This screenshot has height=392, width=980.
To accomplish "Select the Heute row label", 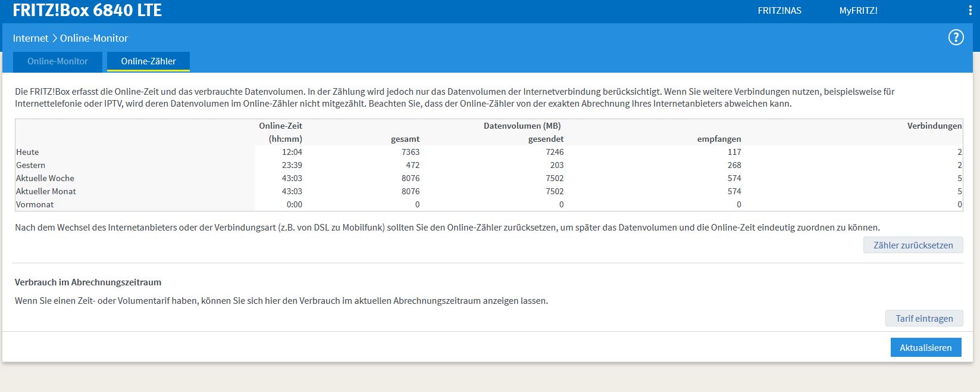I will (x=27, y=152).
